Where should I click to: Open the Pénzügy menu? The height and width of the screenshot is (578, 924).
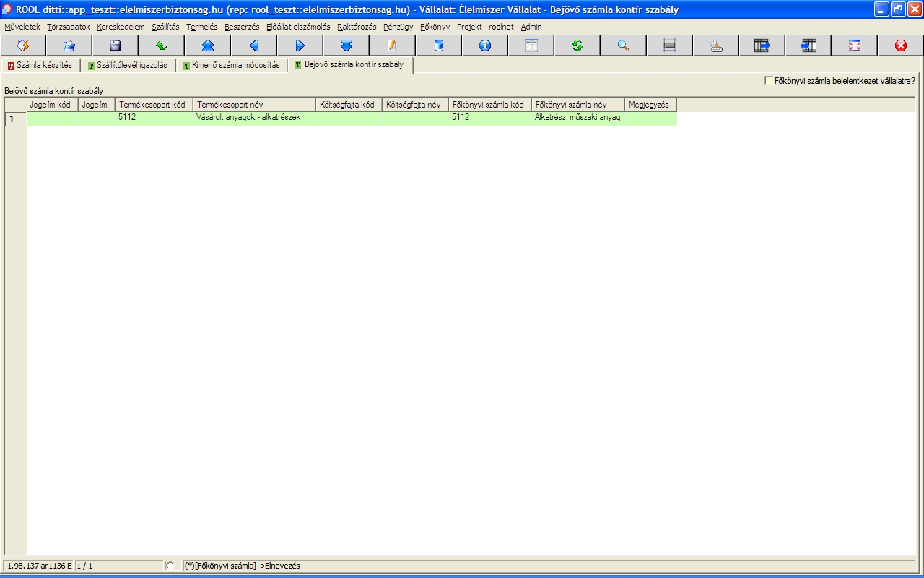pos(398,27)
